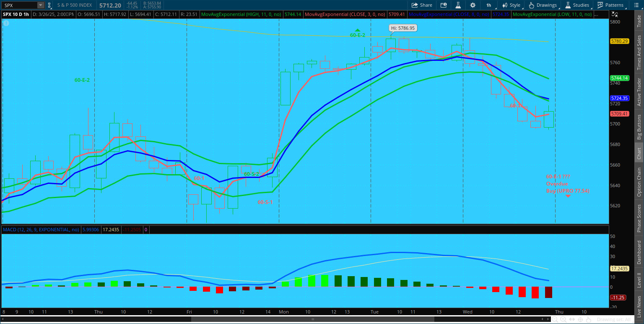
Task: Open the Studies menu button
Action: (577, 5)
